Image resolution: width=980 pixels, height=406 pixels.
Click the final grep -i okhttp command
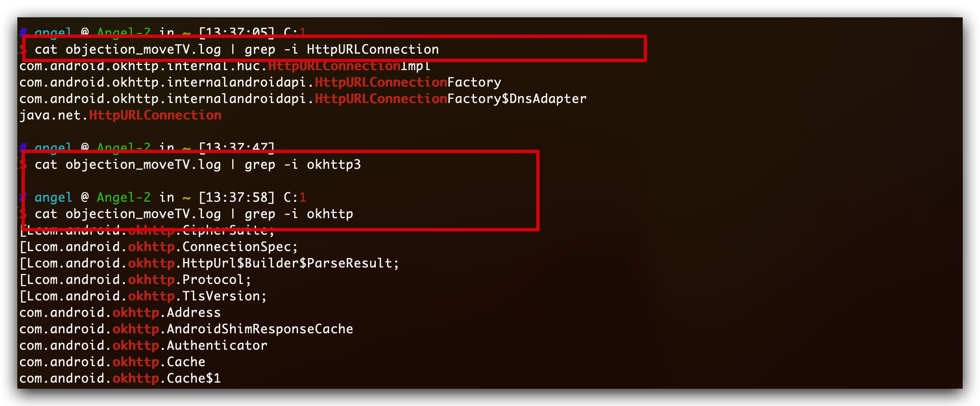194,214
